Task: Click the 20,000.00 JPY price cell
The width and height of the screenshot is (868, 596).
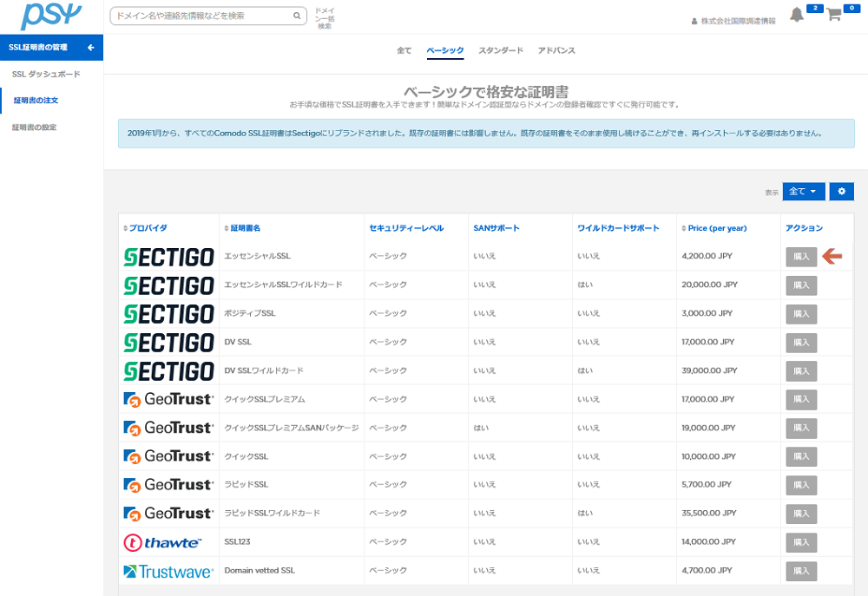Action: point(710,285)
